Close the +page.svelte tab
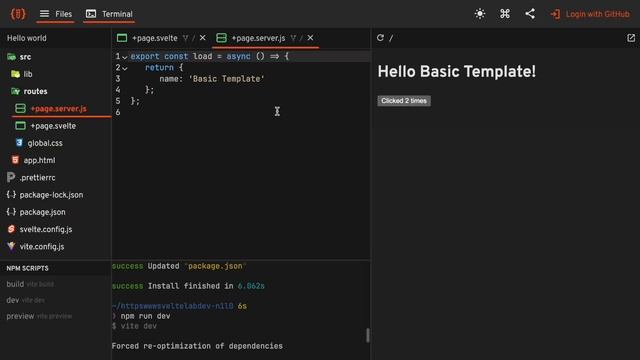 click(x=202, y=38)
